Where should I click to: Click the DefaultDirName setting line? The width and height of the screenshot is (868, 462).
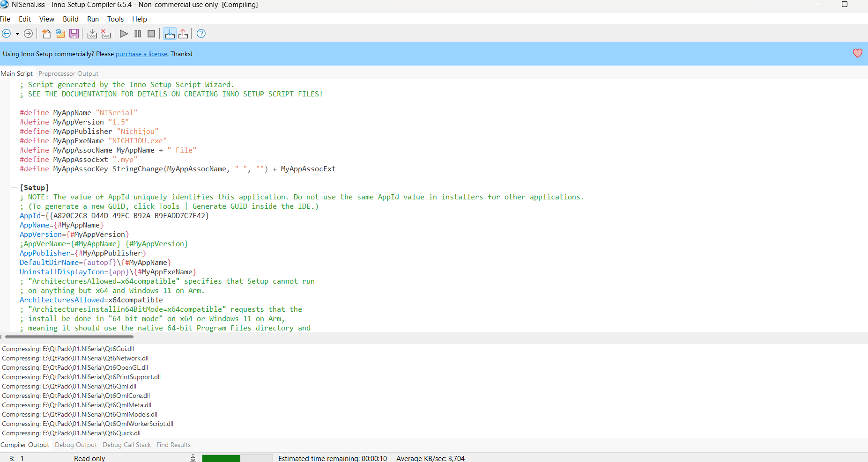[96, 262]
